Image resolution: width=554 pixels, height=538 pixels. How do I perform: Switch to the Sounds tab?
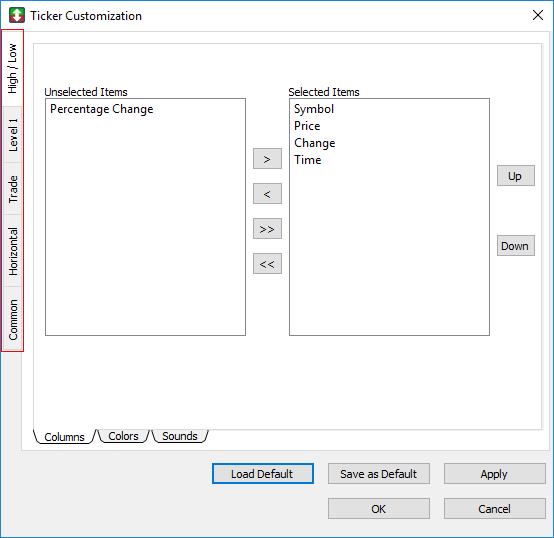[x=179, y=436]
